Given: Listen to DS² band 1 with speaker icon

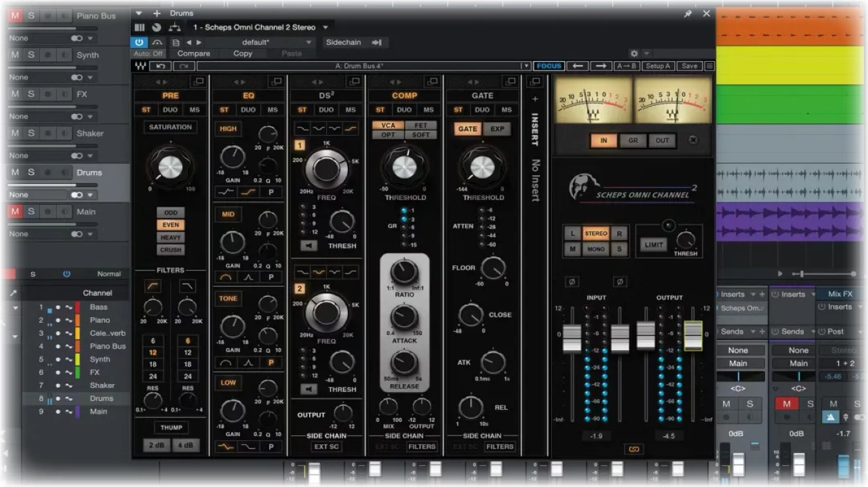Looking at the screenshot, I should click(309, 246).
